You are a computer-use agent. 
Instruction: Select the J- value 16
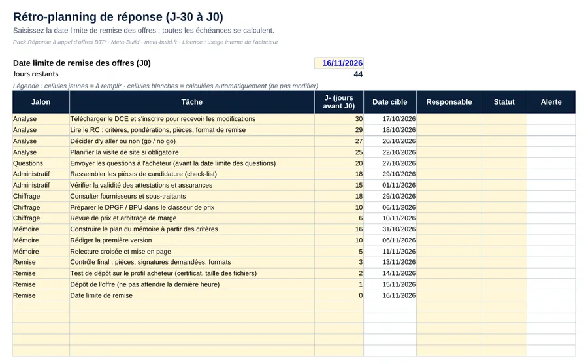point(339,229)
